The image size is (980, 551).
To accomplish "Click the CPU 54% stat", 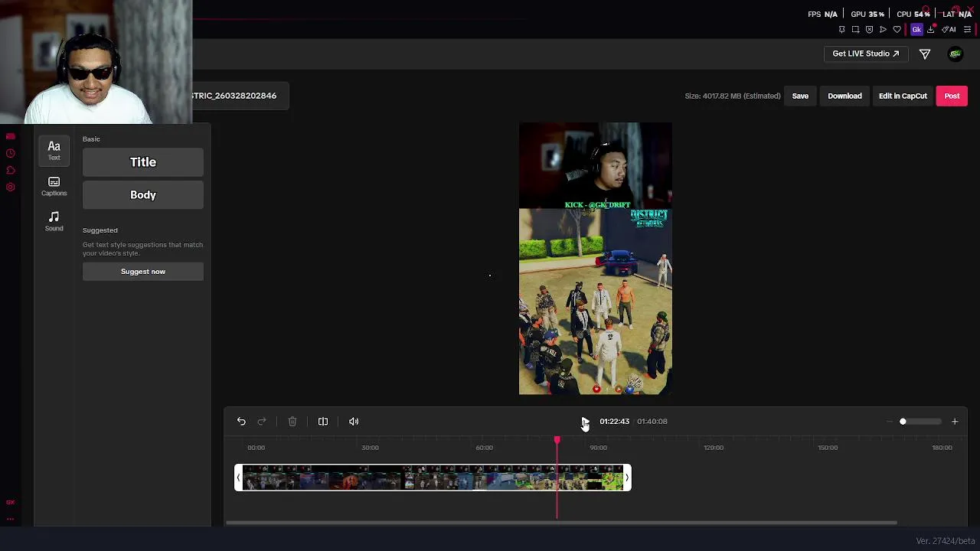I will (913, 15).
